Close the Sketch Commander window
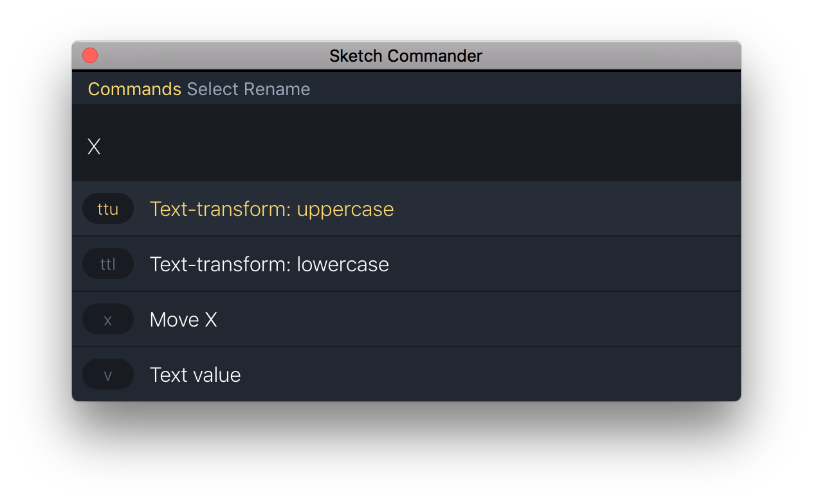Screen dimensions: 813x504 pos(90,55)
